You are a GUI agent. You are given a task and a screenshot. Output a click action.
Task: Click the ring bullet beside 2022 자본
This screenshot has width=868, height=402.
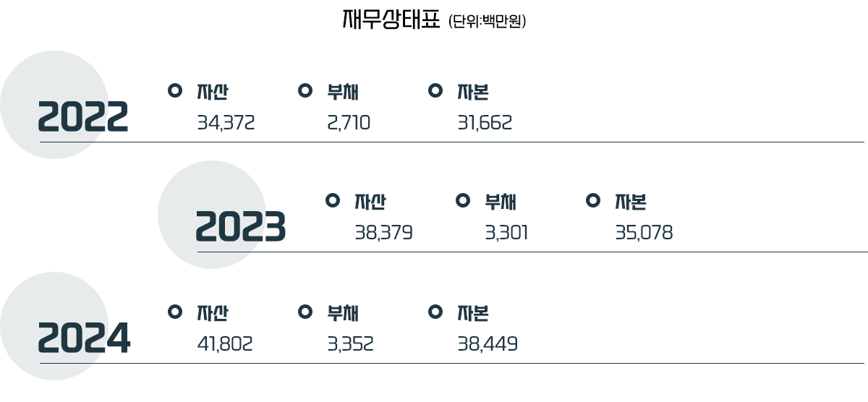pyautogui.click(x=435, y=90)
